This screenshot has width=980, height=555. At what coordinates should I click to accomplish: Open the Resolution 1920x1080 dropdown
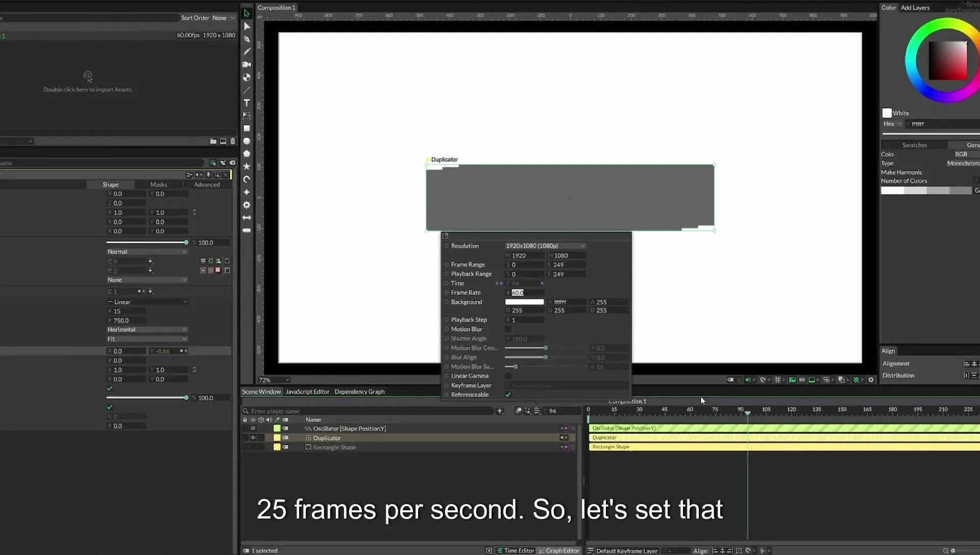pos(545,246)
